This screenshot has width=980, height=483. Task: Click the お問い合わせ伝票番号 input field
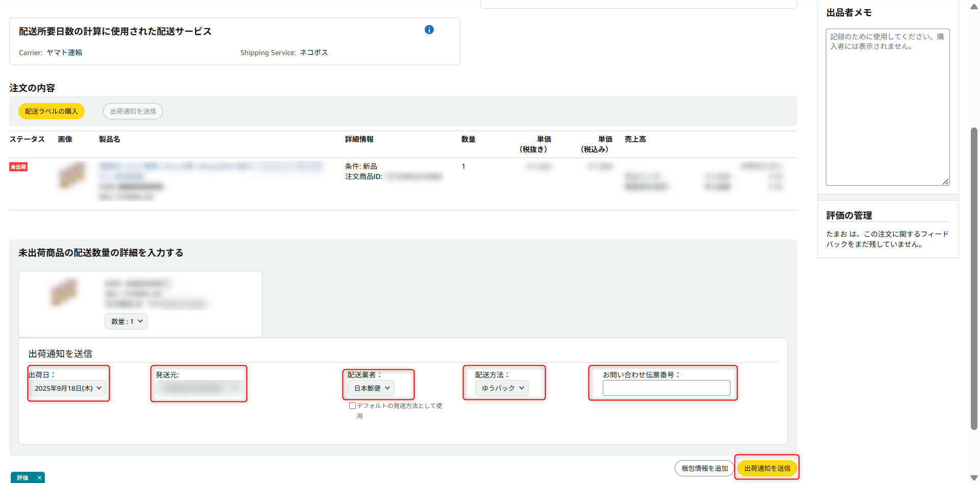coord(666,388)
